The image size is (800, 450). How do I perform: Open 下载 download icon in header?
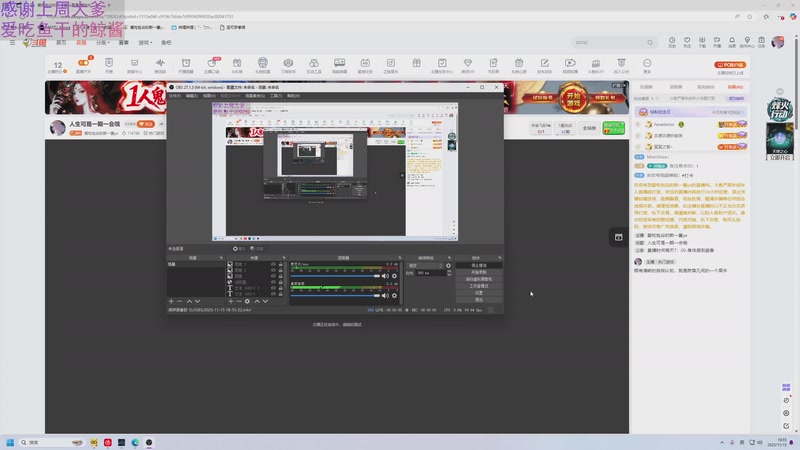tap(702, 42)
